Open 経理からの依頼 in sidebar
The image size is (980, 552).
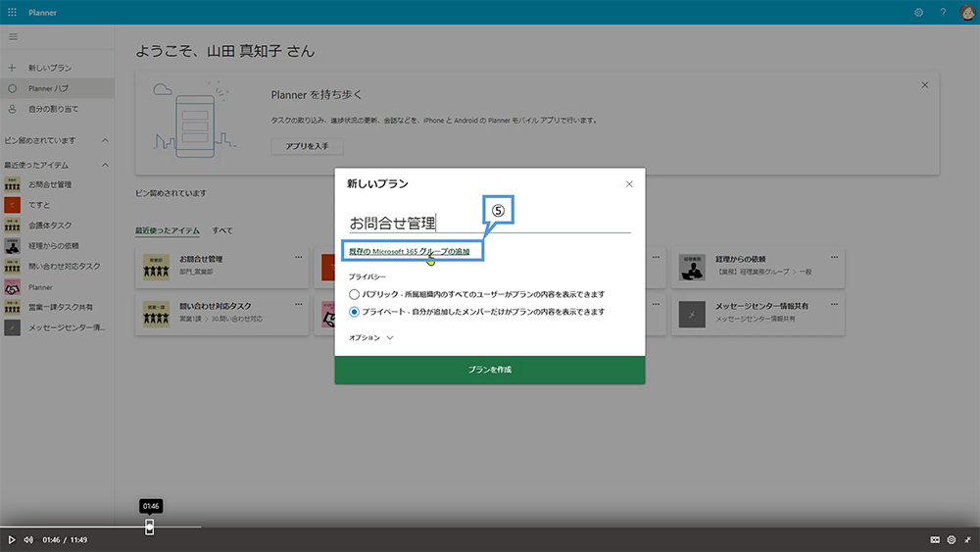coord(57,246)
